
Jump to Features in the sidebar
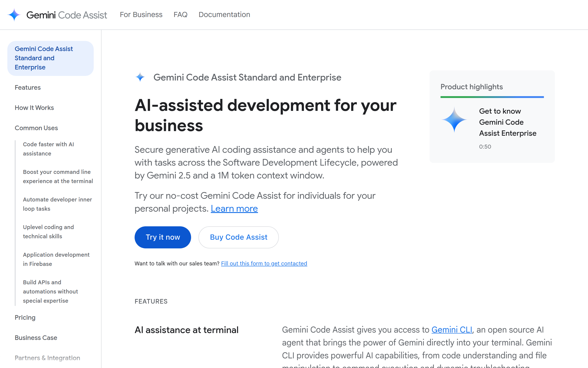coord(28,87)
